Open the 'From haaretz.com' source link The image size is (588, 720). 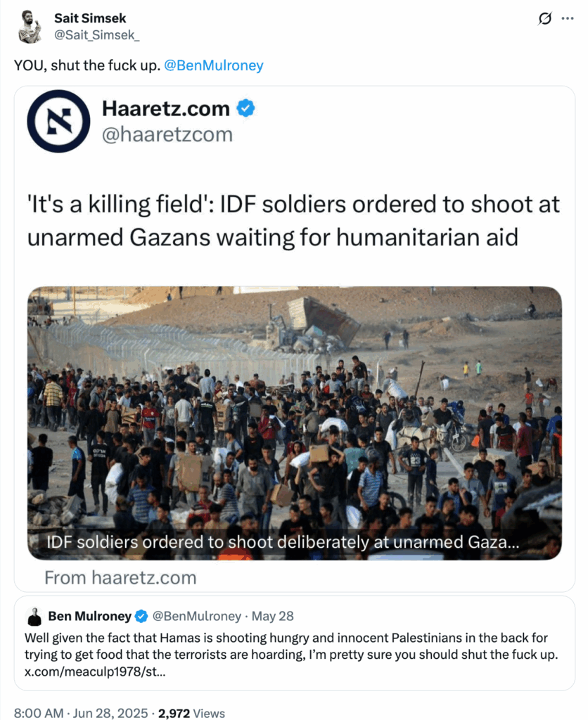120,578
